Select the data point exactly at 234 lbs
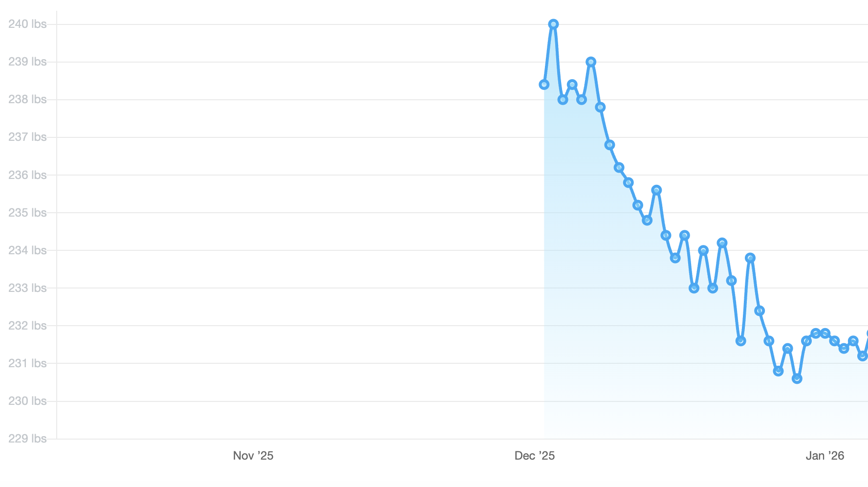Image resolution: width=868 pixels, height=487 pixels. coord(703,250)
